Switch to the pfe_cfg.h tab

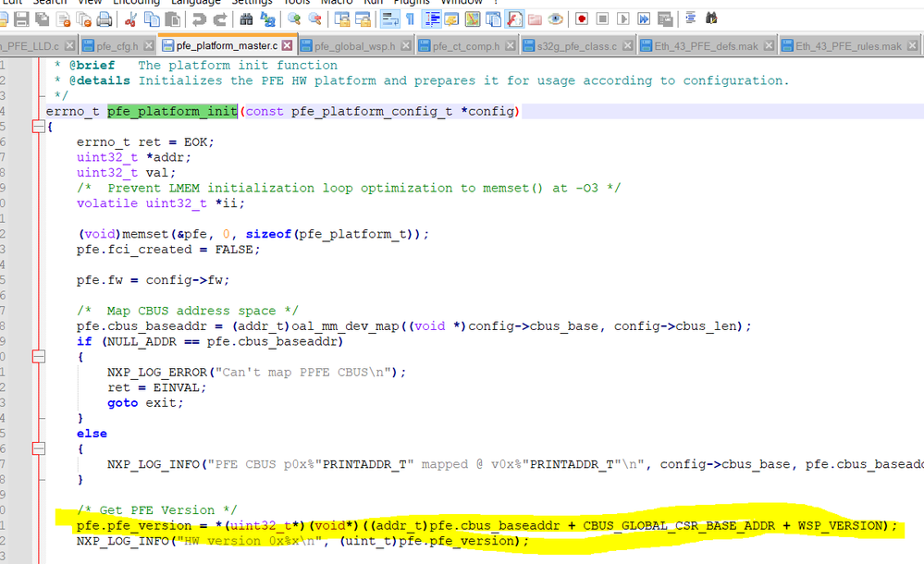pyautogui.click(x=117, y=46)
